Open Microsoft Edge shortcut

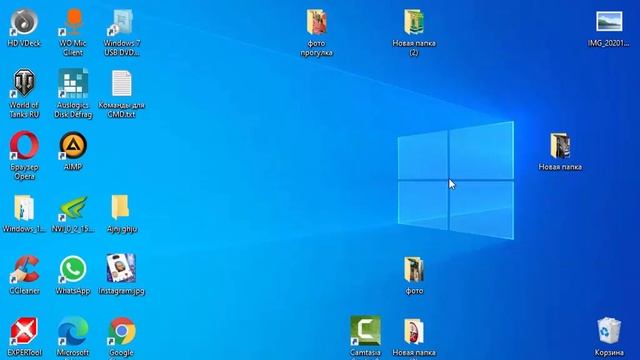tap(73, 331)
